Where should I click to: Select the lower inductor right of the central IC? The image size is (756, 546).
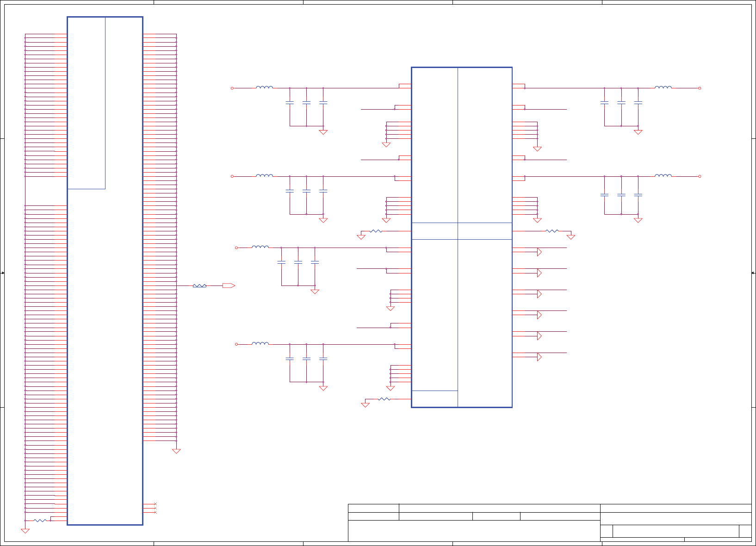(x=663, y=175)
